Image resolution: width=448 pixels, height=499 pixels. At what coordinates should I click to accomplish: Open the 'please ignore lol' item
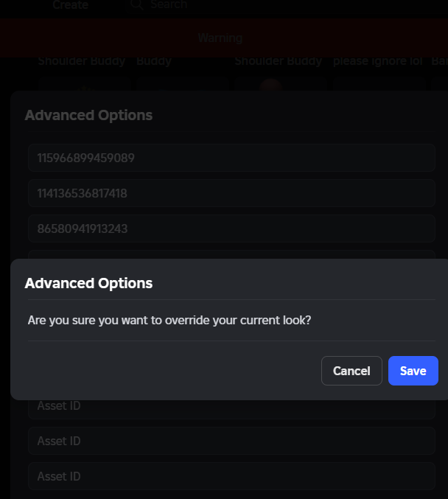tap(378, 61)
